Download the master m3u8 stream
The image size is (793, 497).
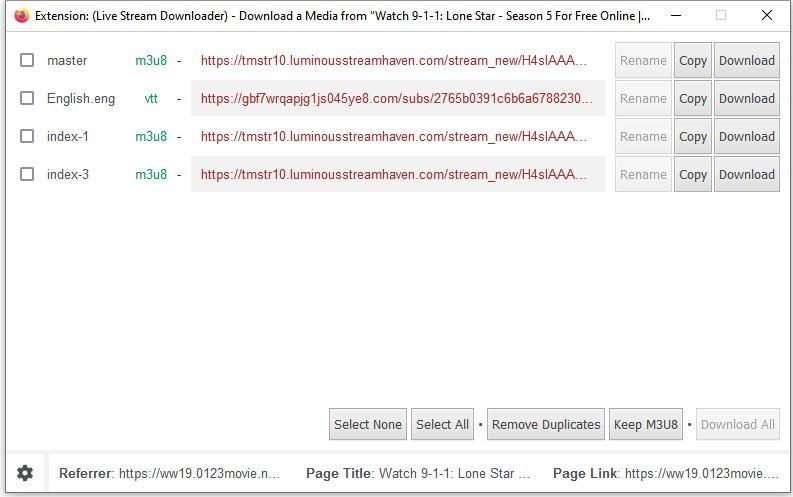[x=746, y=60]
